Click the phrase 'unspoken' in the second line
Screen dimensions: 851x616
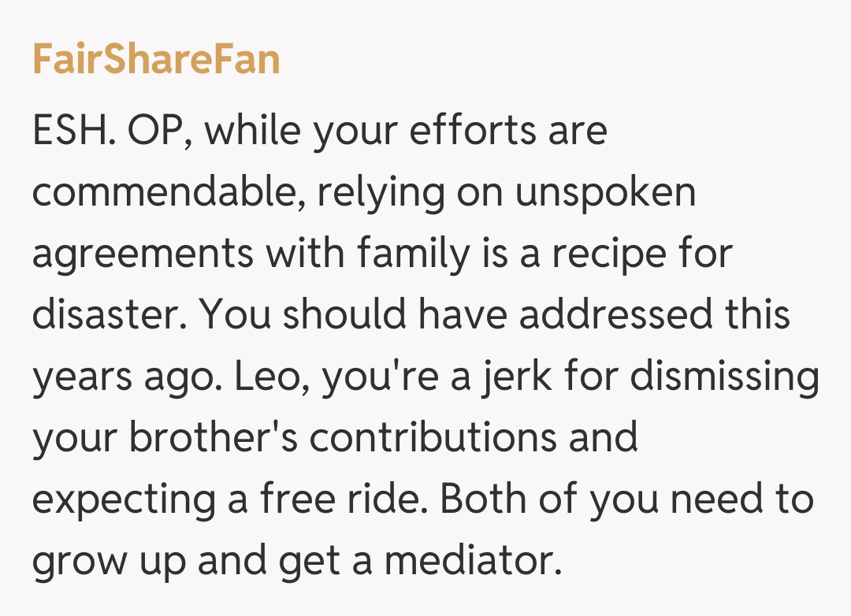(605, 192)
